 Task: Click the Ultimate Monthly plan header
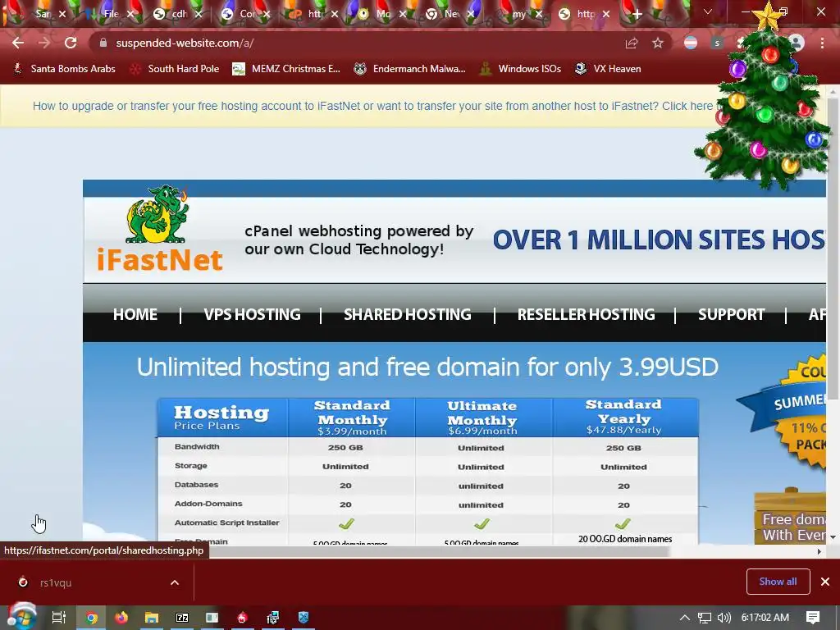482,418
